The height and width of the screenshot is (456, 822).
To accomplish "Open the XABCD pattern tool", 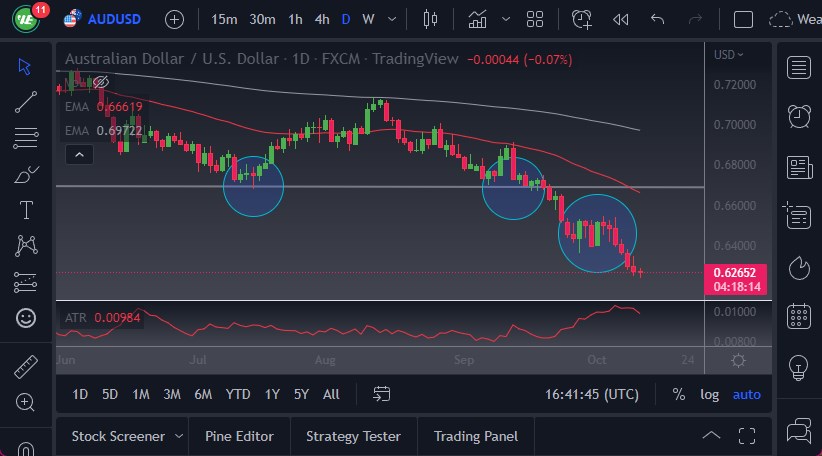I will click(x=26, y=246).
